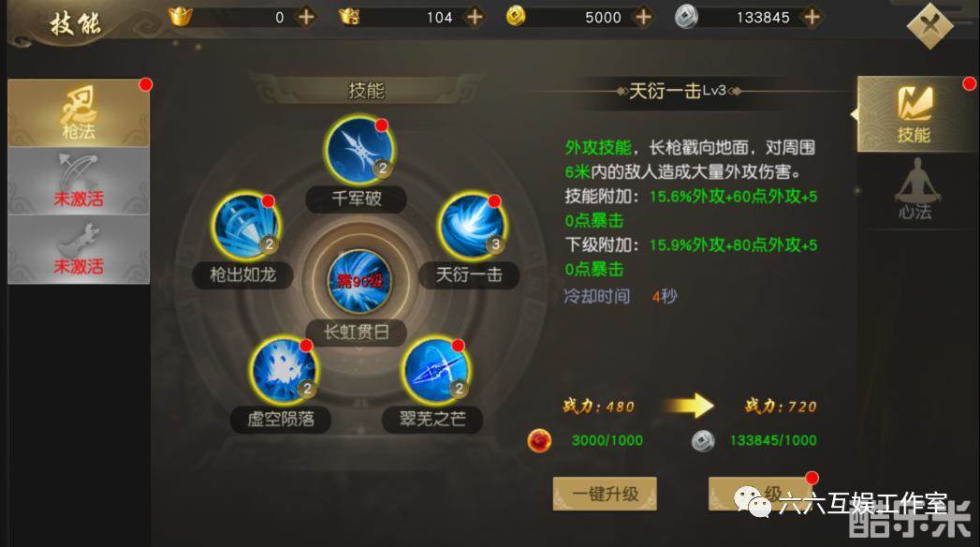
Task: Add silver coins next to 133845
Action: coord(812,17)
